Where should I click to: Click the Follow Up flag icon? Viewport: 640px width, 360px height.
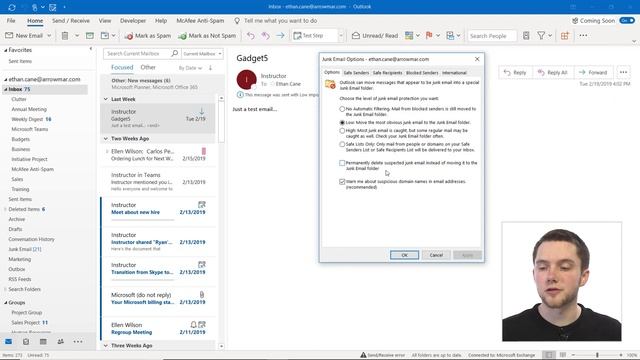pos(429,36)
